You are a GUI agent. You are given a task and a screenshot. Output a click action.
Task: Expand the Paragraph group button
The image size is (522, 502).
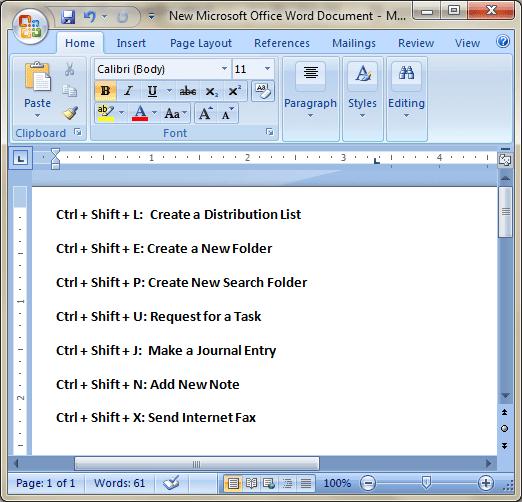point(311,99)
